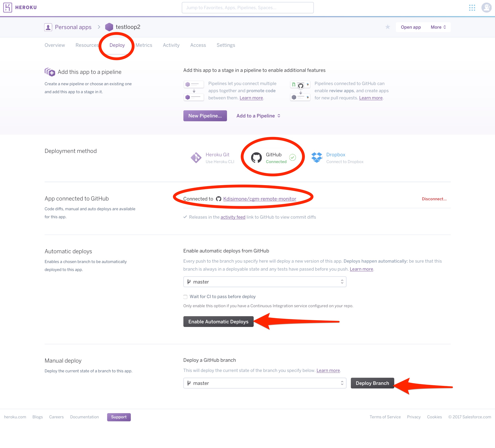This screenshot has height=448, width=495.
Task: Click Learn more about promote code
Action: click(x=251, y=98)
